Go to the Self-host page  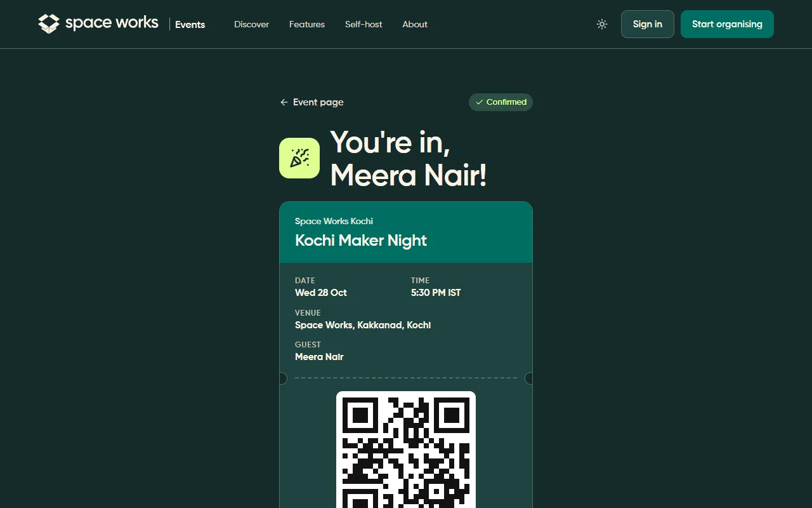(x=363, y=24)
